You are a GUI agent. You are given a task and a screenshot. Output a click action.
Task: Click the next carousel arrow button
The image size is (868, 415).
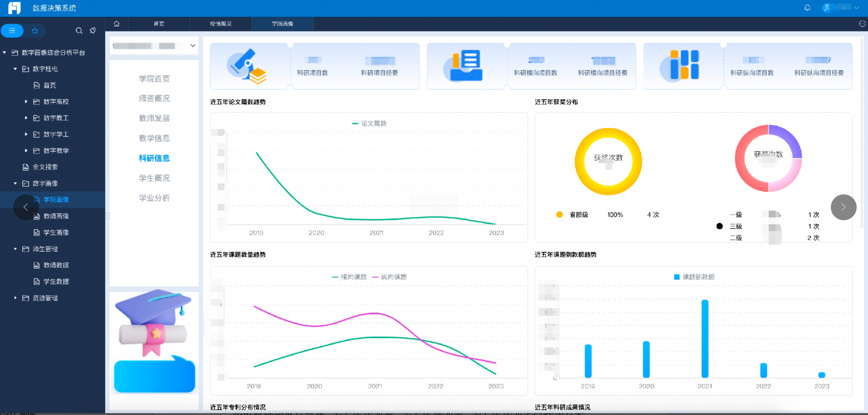coord(843,207)
